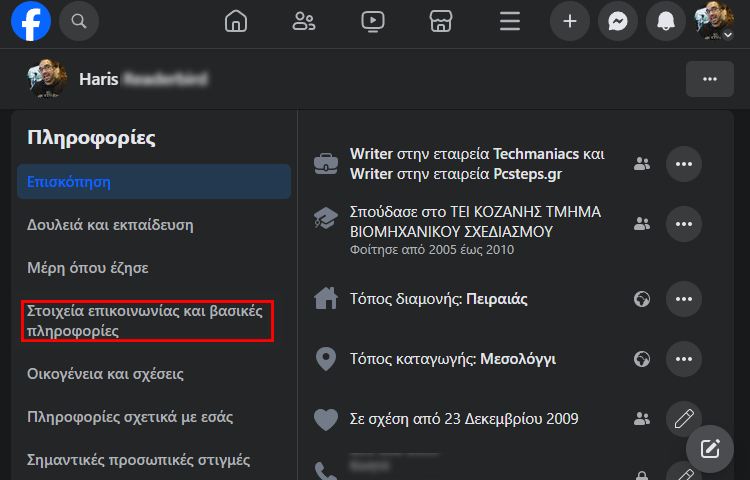This screenshot has width=750, height=480.
Task: Select Οικογένεια και σχέσεις section
Action: (105, 374)
